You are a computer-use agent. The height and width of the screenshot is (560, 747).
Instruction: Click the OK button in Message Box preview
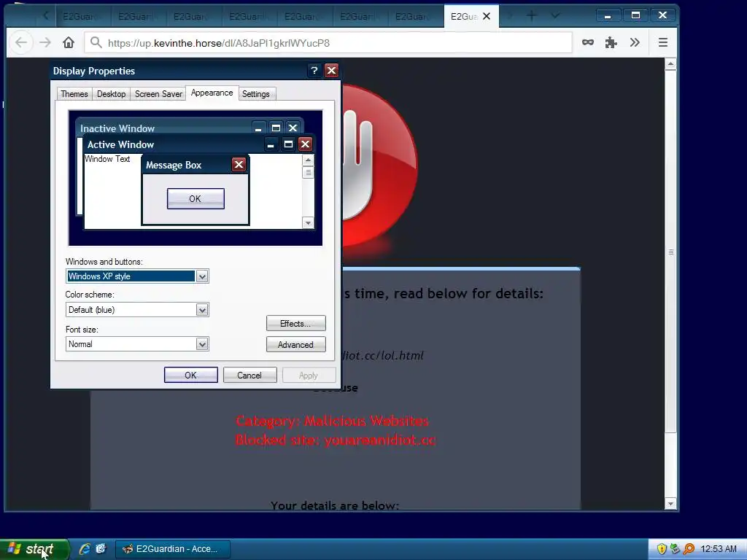(x=196, y=198)
